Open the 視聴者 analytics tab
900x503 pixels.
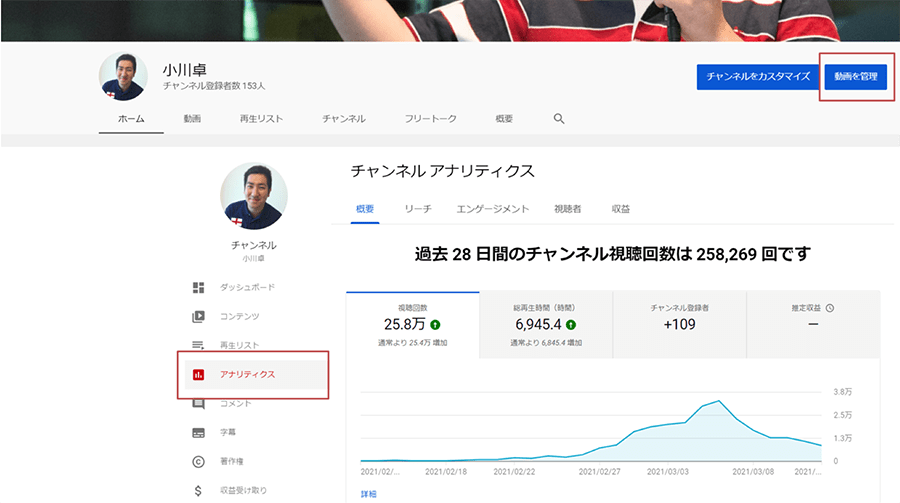click(x=568, y=209)
